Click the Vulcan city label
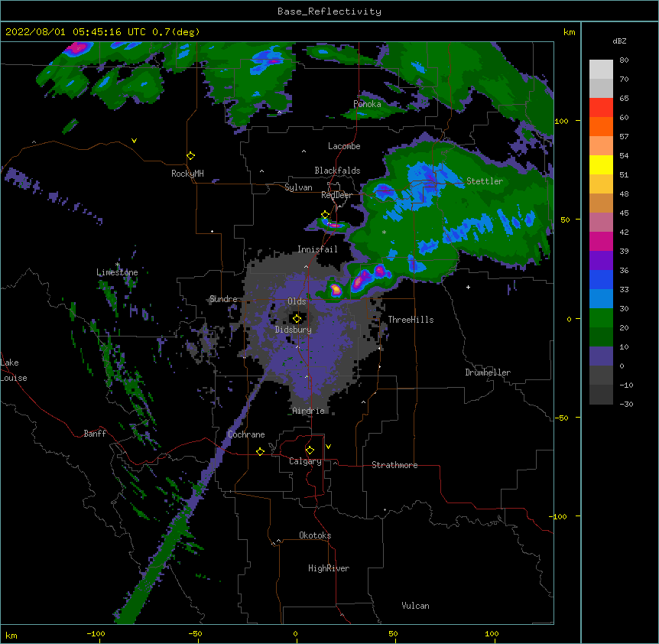This screenshot has height=644, width=659. point(415,606)
